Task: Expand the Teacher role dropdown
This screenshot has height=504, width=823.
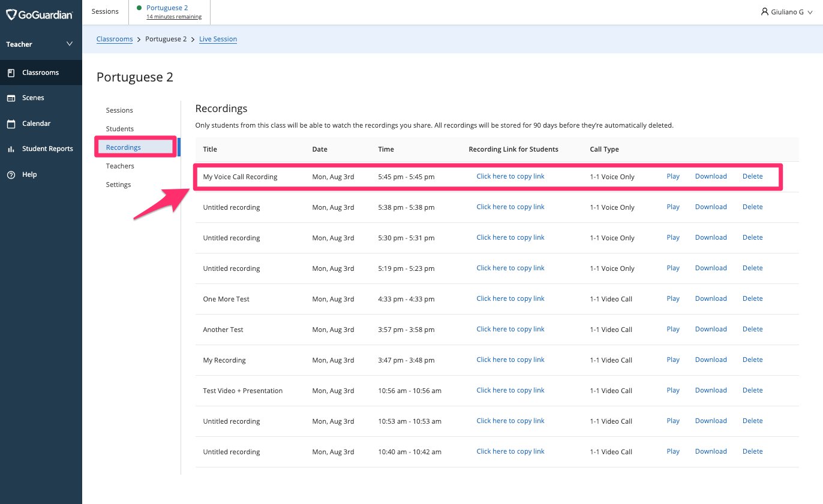Action: [70, 44]
